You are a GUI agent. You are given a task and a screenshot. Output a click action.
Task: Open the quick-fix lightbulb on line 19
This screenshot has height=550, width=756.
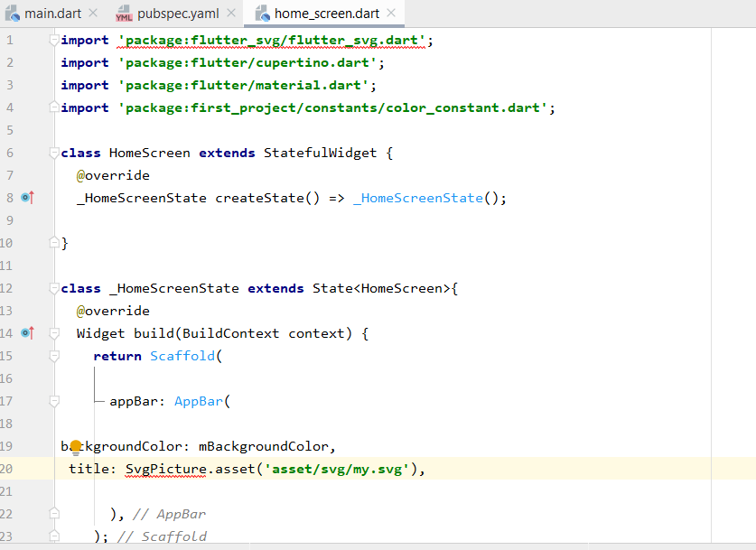73,445
